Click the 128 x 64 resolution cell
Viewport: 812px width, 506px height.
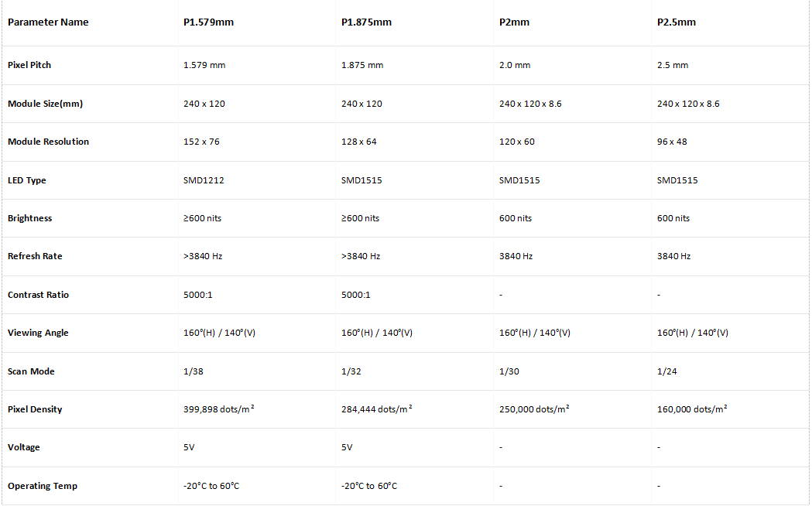(x=359, y=142)
